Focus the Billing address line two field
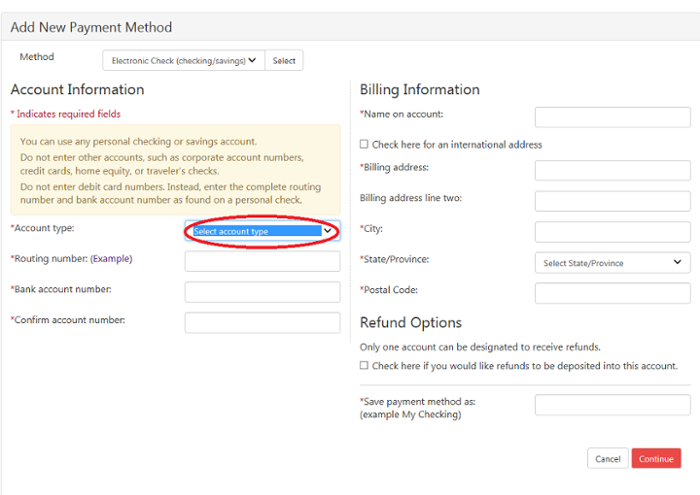Screen dimensions: 700x495 [612, 201]
